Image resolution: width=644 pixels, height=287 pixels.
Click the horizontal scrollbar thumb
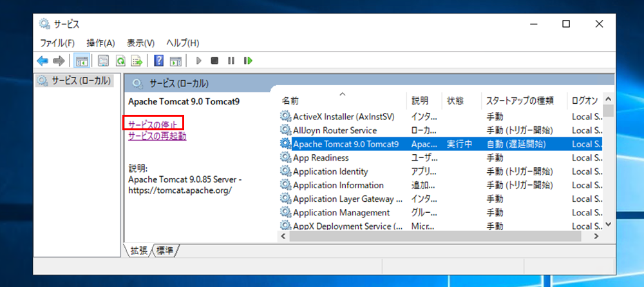pos(435,237)
